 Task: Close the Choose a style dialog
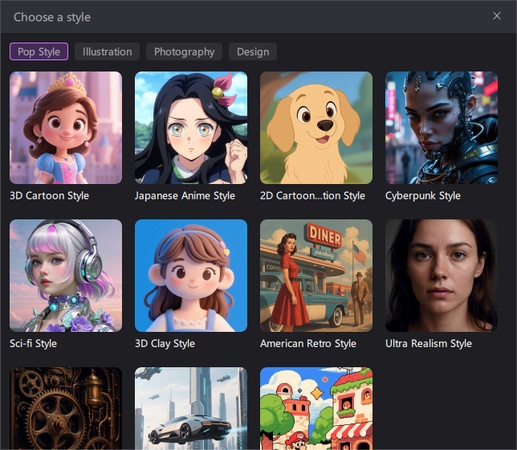click(x=497, y=16)
